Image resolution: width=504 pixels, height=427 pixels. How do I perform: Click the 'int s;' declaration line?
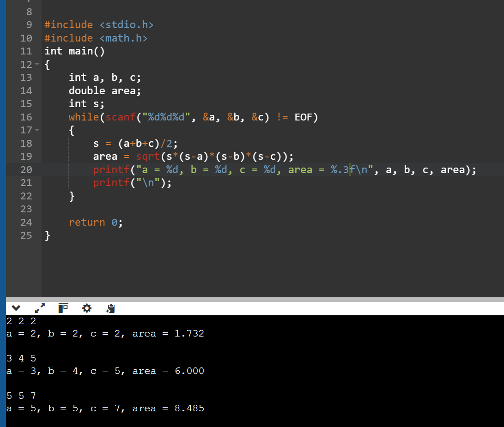(x=86, y=104)
